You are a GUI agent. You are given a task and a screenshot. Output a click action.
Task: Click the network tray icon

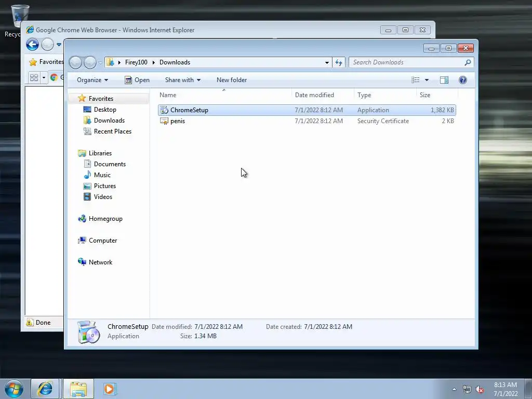coord(467,389)
